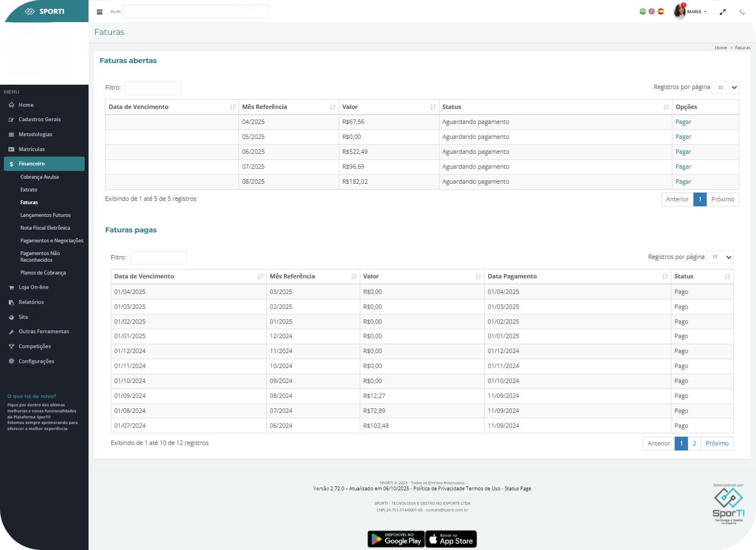Sort open invoices by Data de Vencimento
Viewport: 756px width, 550px height.
172,107
